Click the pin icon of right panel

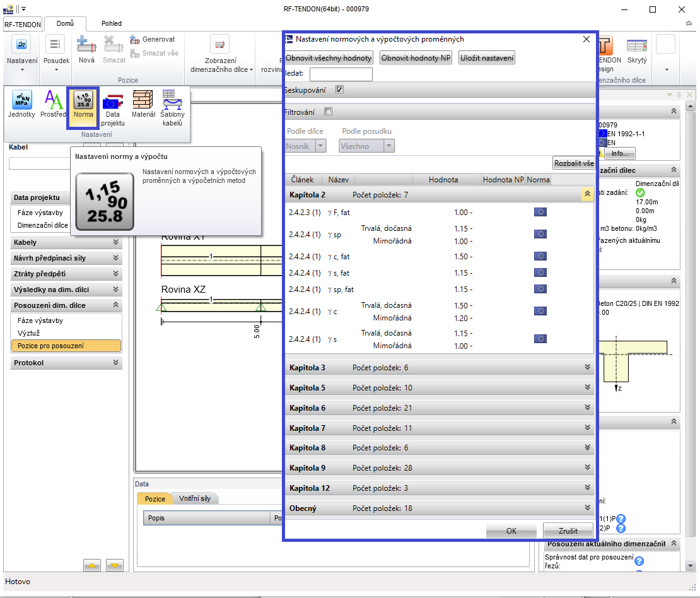click(679, 95)
